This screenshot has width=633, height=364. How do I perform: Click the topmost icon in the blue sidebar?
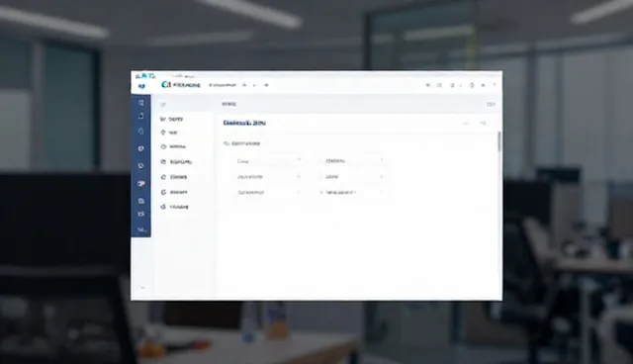(140, 103)
